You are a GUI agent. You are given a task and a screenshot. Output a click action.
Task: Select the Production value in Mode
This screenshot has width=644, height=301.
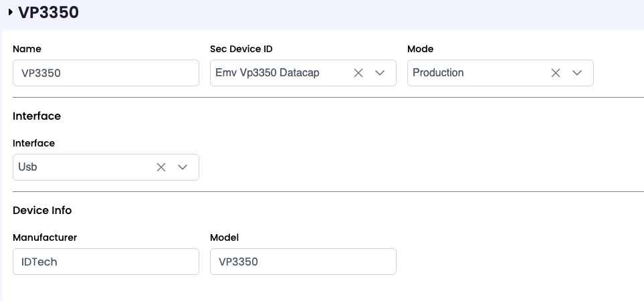pos(438,73)
